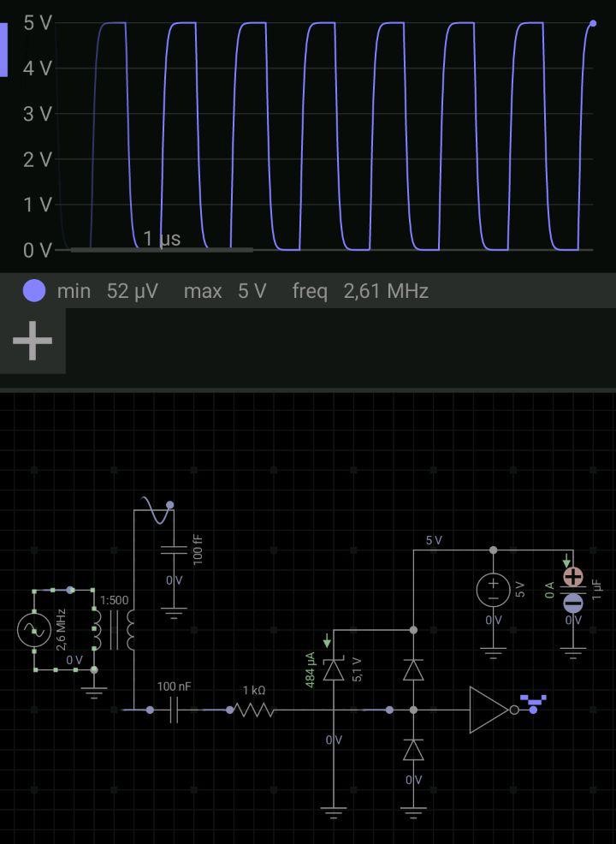Click the '3 V' axis label on the plot
Image resolution: width=616 pixels, height=844 pixels.
[37, 114]
